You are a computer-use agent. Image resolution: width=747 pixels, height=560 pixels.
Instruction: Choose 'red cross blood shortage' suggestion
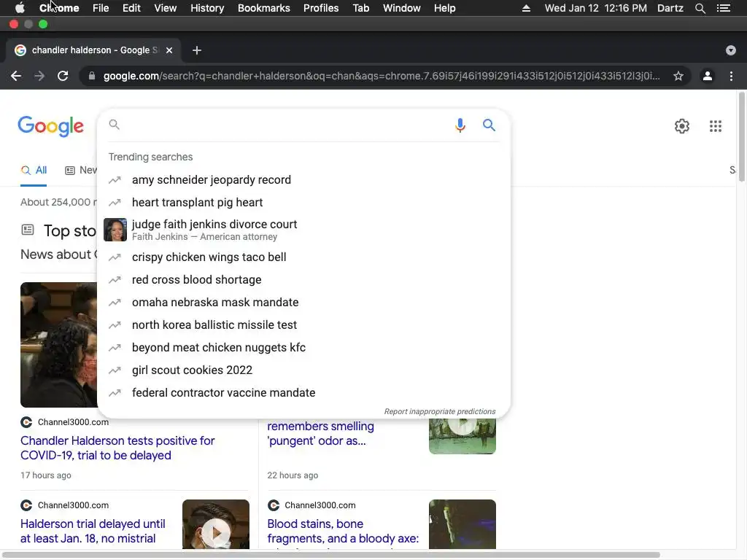303,279
